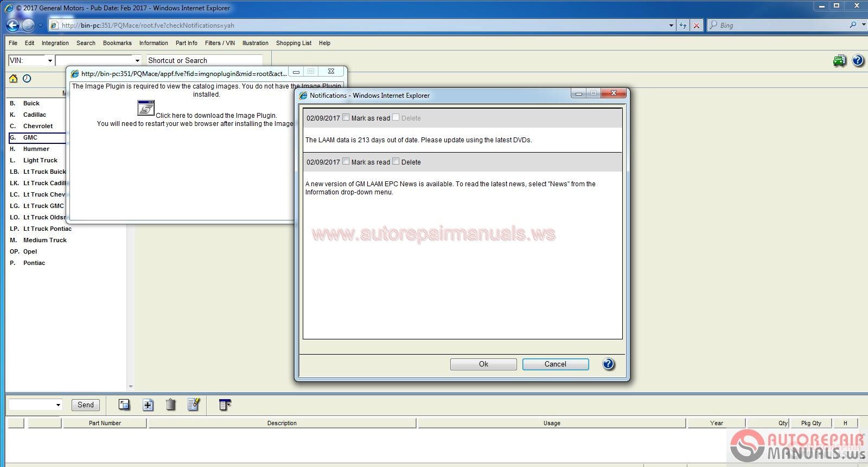The height and width of the screenshot is (467, 868).
Task: Click Ok in Notifications dialog
Action: pyautogui.click(x=483, y=364)
